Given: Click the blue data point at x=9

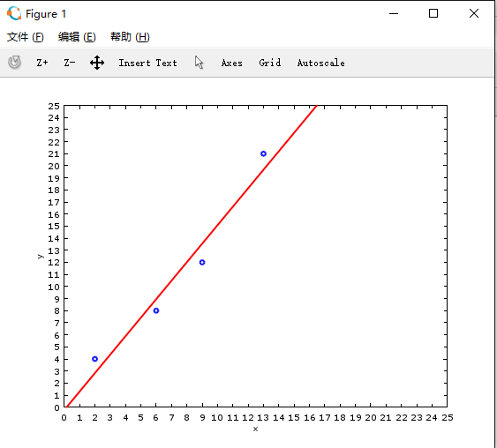Looking at the screenshot, I should point(202,262).
